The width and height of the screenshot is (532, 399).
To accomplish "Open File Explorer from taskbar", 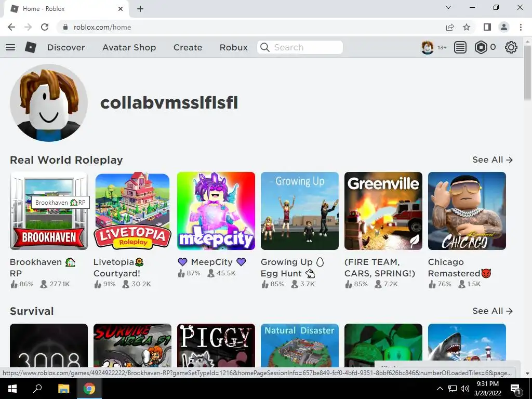I will [63, 389].
